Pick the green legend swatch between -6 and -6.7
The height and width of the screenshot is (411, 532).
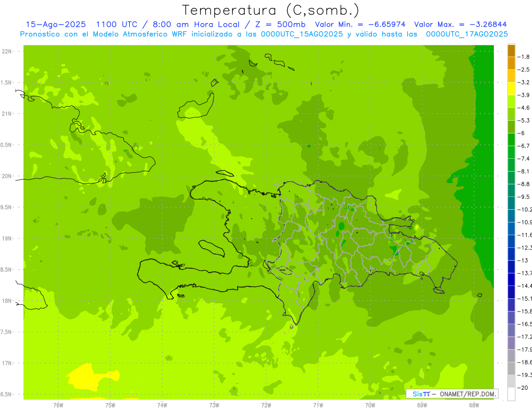coord(511,139)
